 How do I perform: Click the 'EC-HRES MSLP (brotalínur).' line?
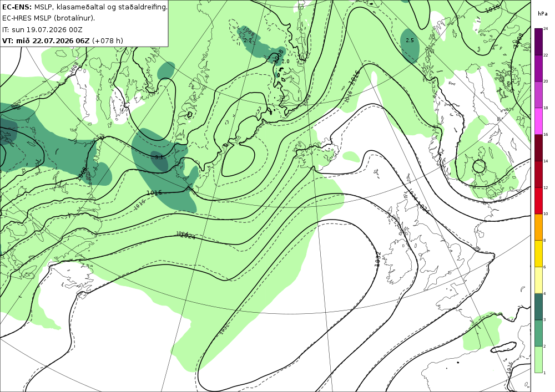pyautogui.click(x=48, y=18)
